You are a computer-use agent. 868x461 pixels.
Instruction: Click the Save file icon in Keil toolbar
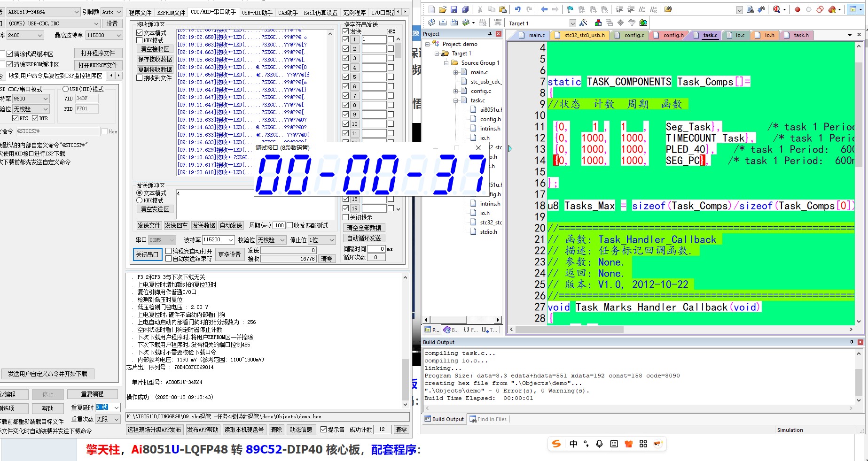[454, 9]
